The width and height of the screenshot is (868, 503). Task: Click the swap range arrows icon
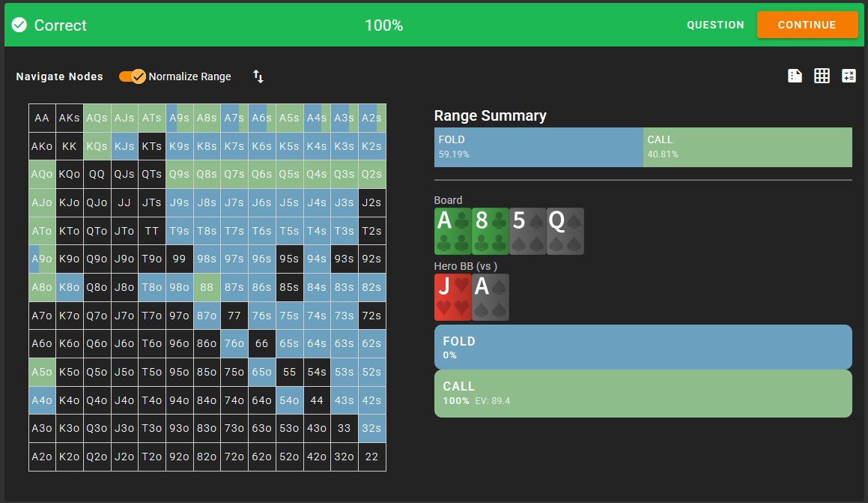(x=258, y=76)
